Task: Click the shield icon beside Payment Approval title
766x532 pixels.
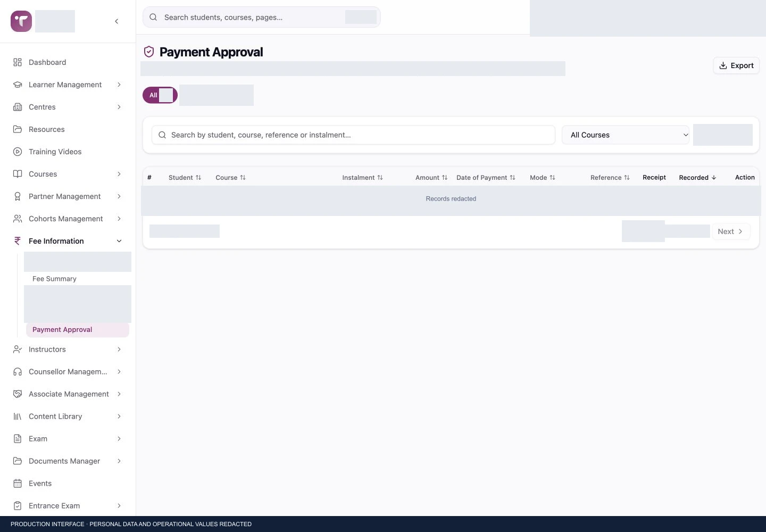Action: (149, 52)
